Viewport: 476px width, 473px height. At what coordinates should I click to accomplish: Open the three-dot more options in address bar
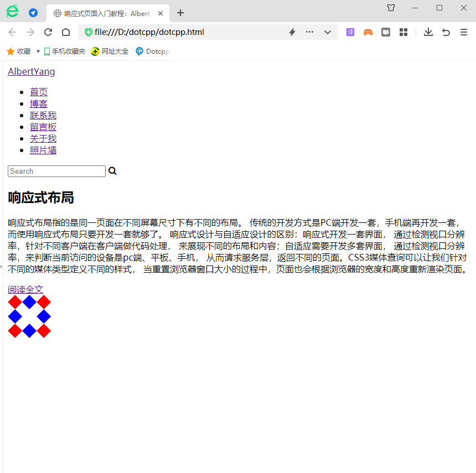coord(310,32)
